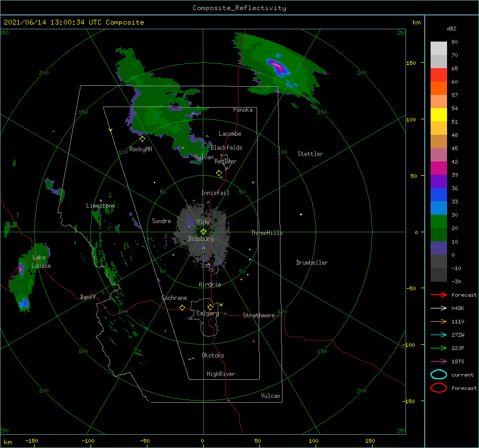Viewport: 479px width, 448px height.
Task: Click the Lacombe town label
Action: pyautogui.click(x=230, y=134)
